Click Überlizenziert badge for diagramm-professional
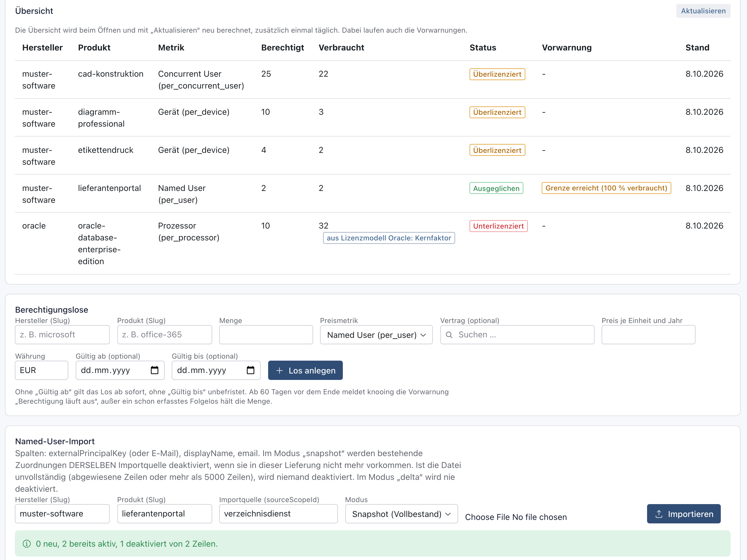 point(497,112)
